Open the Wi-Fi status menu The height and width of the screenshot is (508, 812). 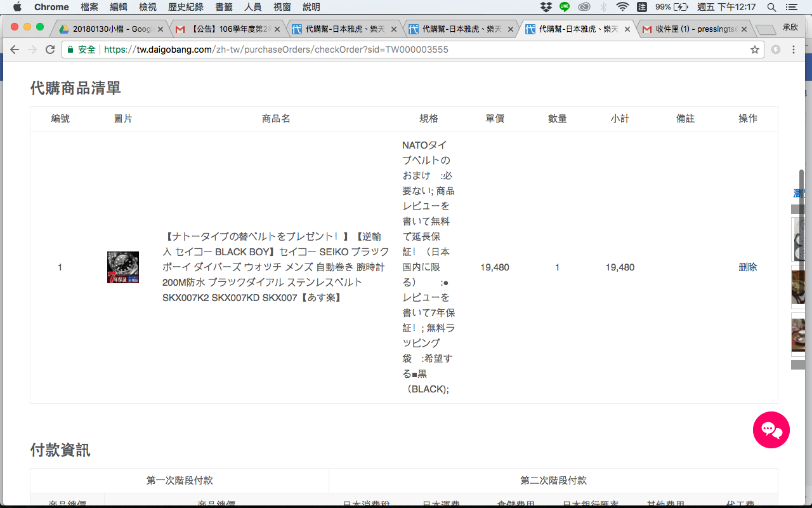[x=622, y=7]
